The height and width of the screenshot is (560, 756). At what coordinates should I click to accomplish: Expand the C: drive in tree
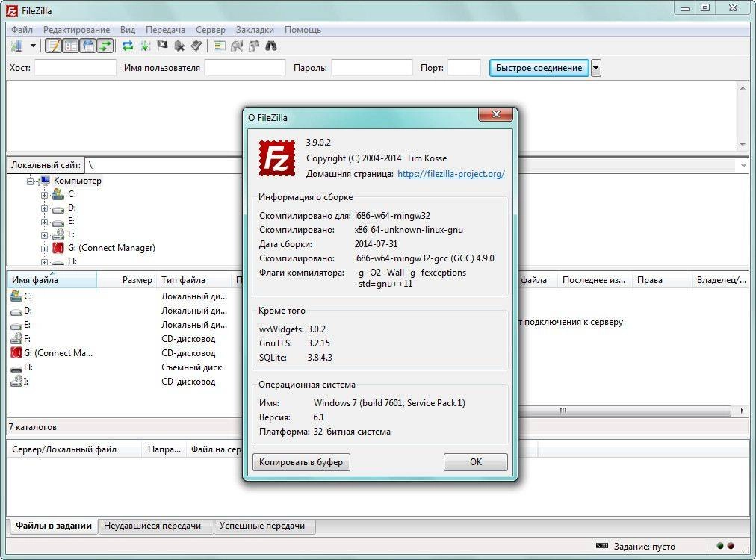(x=44, y=195)
